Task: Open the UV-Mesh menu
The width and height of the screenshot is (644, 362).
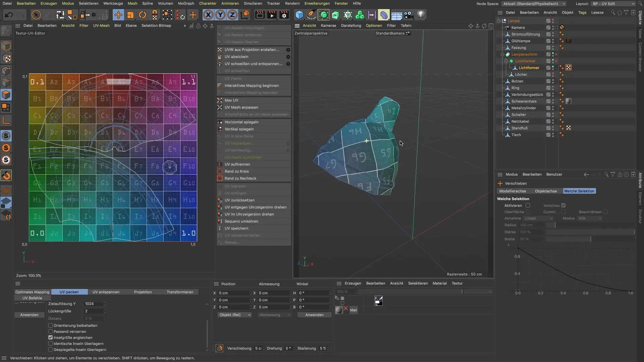Action: pos(101,25)
